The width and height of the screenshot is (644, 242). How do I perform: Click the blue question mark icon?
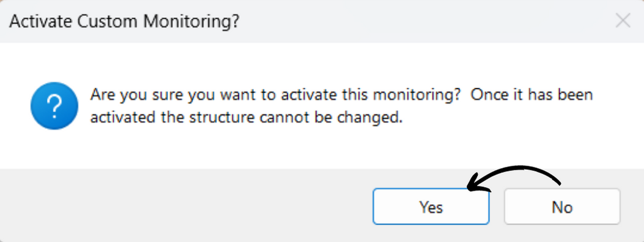coord(54,106)
